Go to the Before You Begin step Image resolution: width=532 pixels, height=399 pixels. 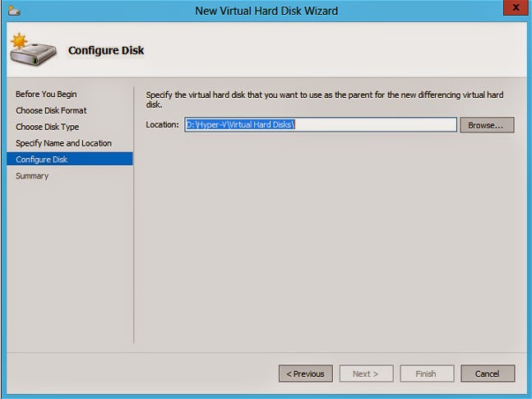point(46,94)
